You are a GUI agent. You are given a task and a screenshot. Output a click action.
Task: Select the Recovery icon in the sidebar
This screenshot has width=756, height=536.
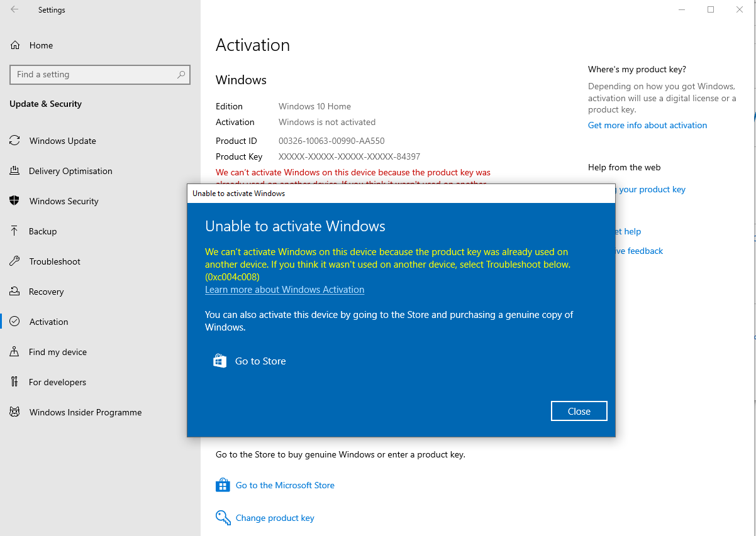click(14, 292)
